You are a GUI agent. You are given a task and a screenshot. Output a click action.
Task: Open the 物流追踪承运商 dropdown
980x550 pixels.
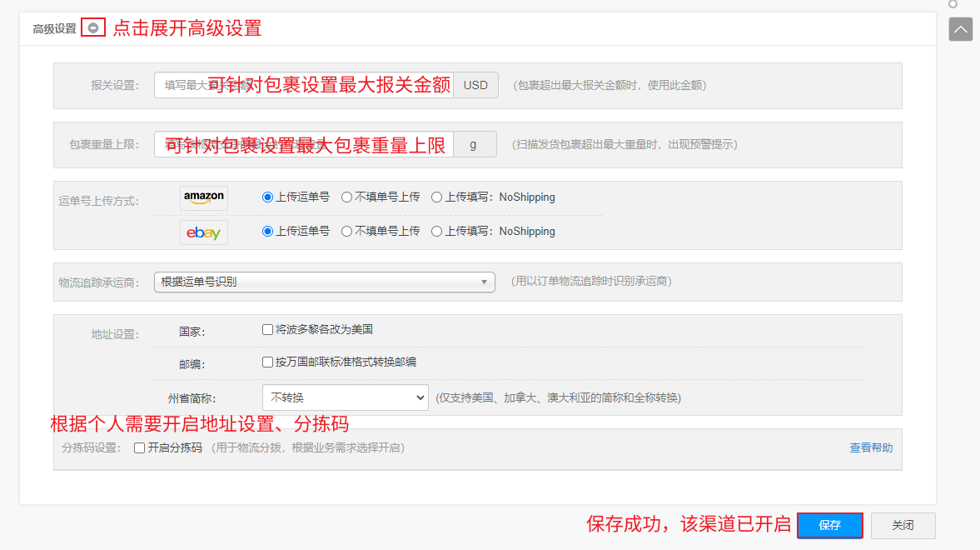pos(325,282)
